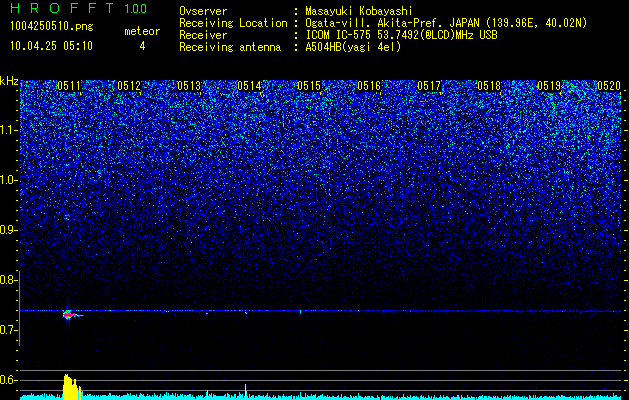Click the 0513 time marker
Viewport: 629px width, 400px height.
pyautogui.click(x=189, y=86)
